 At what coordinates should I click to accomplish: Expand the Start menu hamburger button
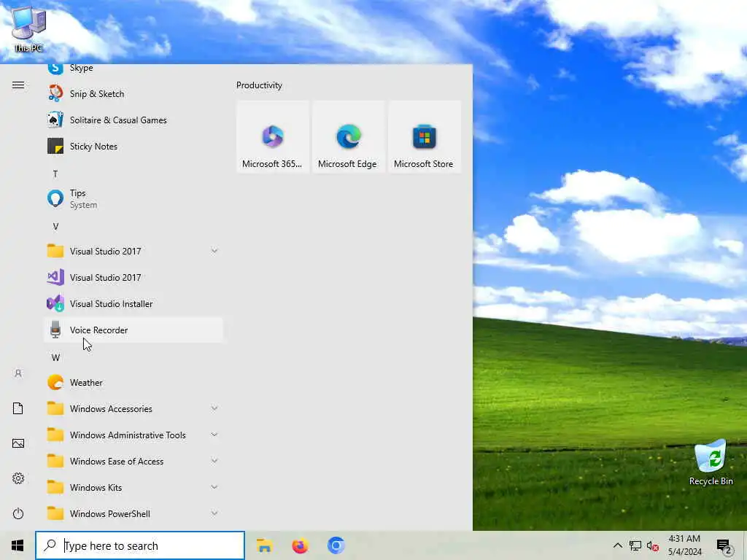coord(18,85)
